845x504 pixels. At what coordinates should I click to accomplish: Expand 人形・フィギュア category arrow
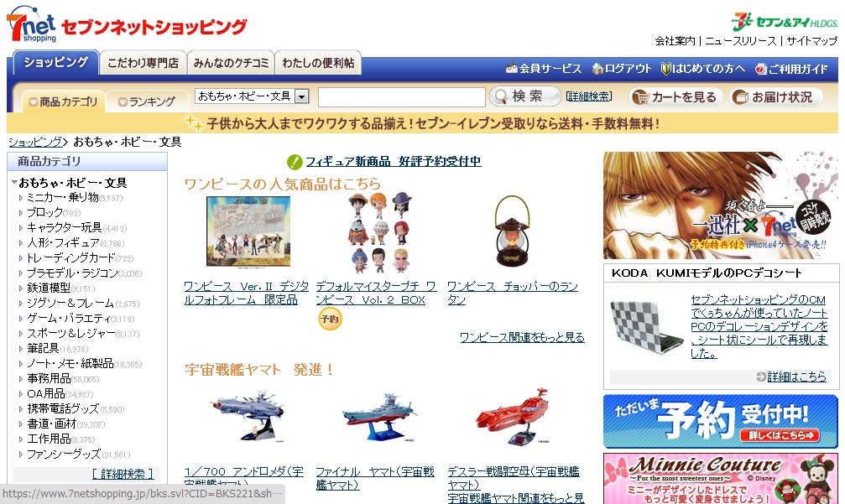[21, 243]
